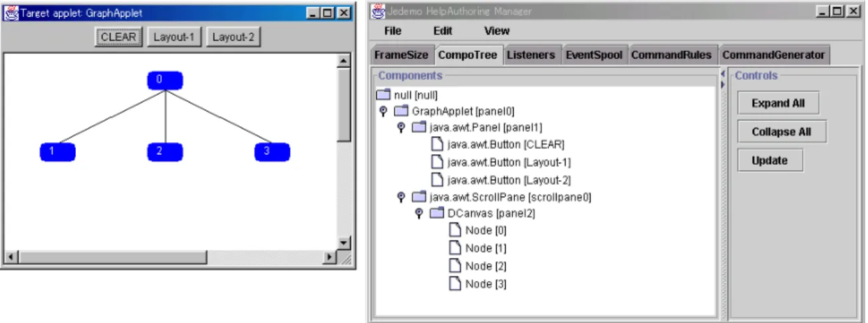The width and height of the screenshot is (868, 323).
Task: Select GraphApplet [panel0] label in tree
Action: (463, 112)
